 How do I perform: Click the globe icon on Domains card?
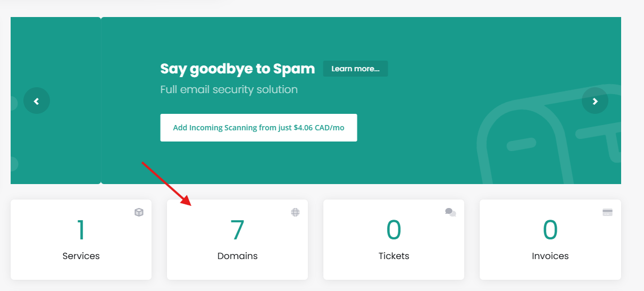pos(295,212)
